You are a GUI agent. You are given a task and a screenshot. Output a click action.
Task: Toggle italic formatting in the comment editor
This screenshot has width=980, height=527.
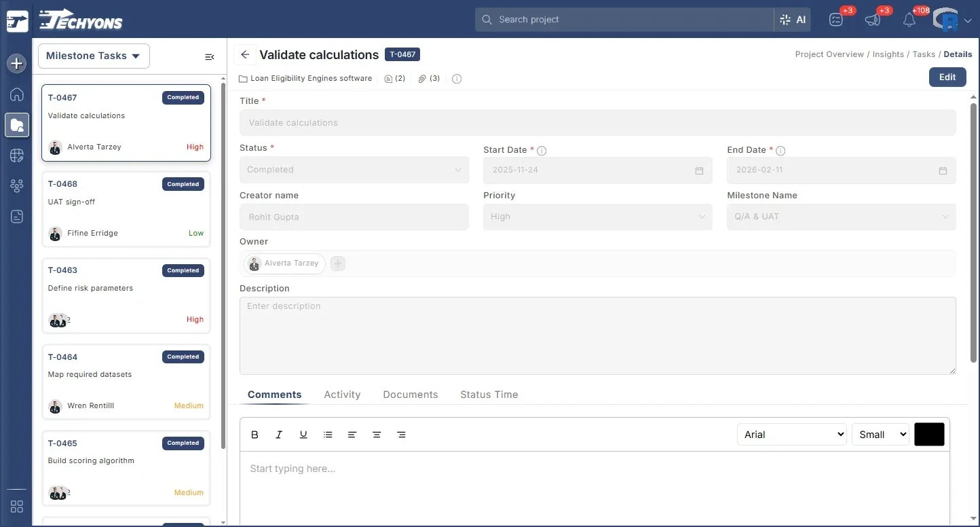[x=279, y=435]
